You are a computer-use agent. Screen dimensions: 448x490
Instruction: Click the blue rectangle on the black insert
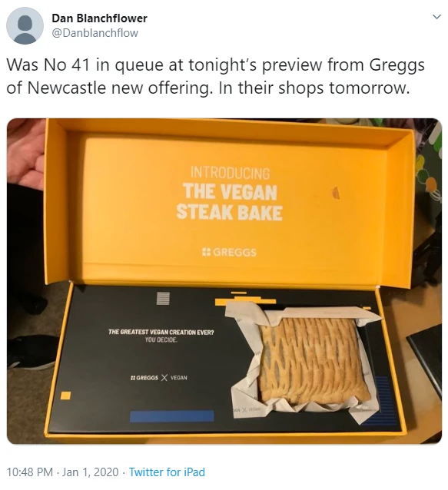pos(171,416)
